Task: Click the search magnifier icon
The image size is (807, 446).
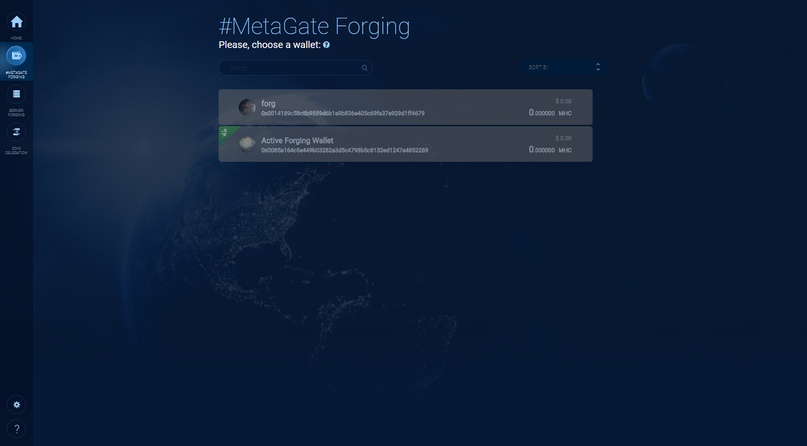Action: click(364, 68)
